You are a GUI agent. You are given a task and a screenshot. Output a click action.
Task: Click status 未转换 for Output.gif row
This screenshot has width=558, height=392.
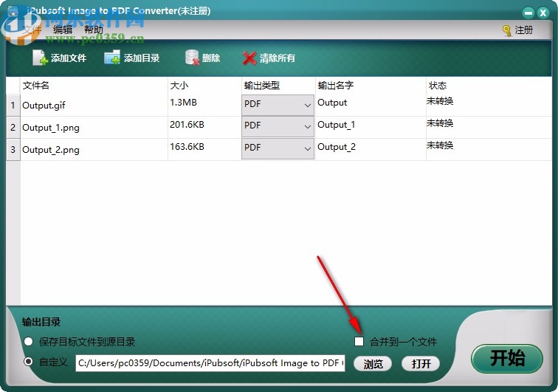pos(440,101)
